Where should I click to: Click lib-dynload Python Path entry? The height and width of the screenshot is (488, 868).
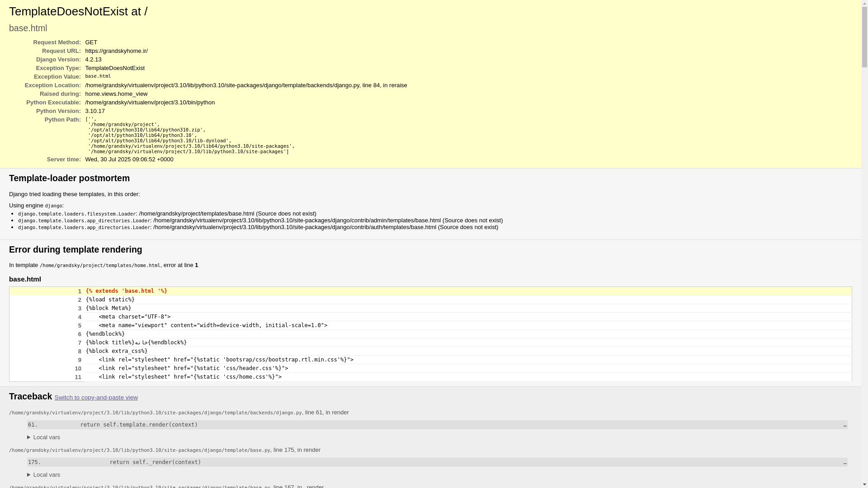point(160,141)
